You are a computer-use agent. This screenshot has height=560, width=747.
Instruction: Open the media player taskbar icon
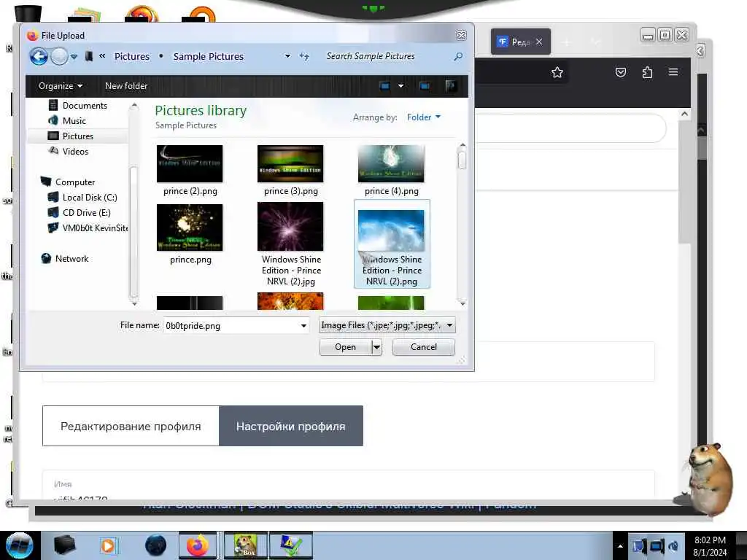click(108, 545)
